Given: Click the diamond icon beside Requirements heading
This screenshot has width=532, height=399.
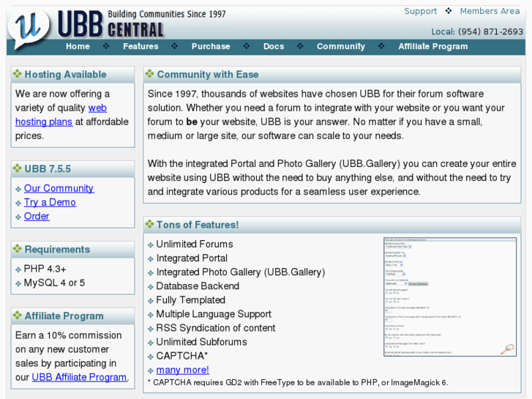Looking at the screenshot, I should pos(18,248).
